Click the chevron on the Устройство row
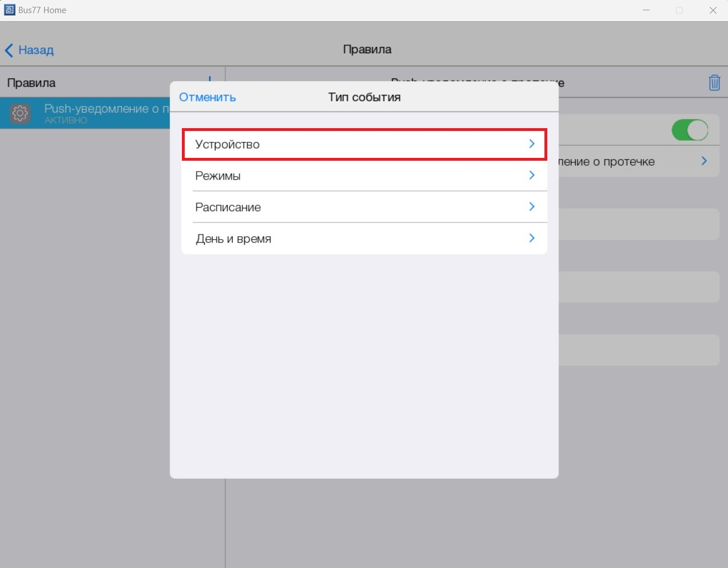This screenshot has width=728, height=568. click(x=532, y=144)
